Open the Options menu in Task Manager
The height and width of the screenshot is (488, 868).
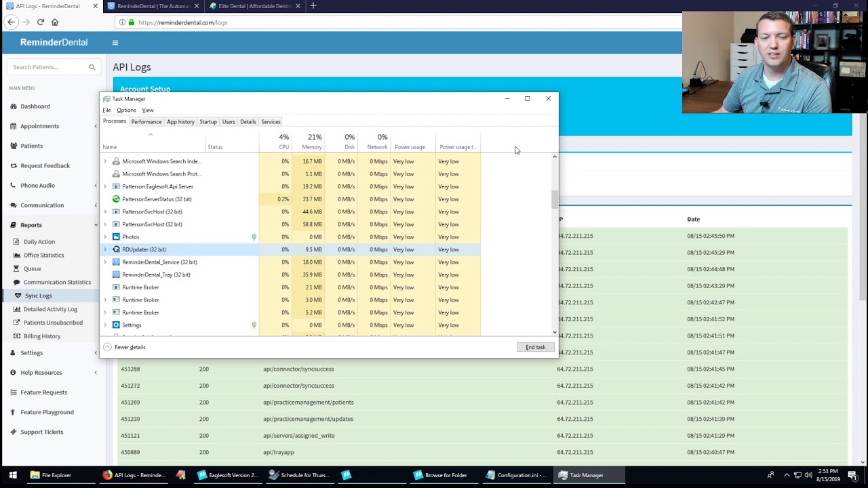[126, 110]
